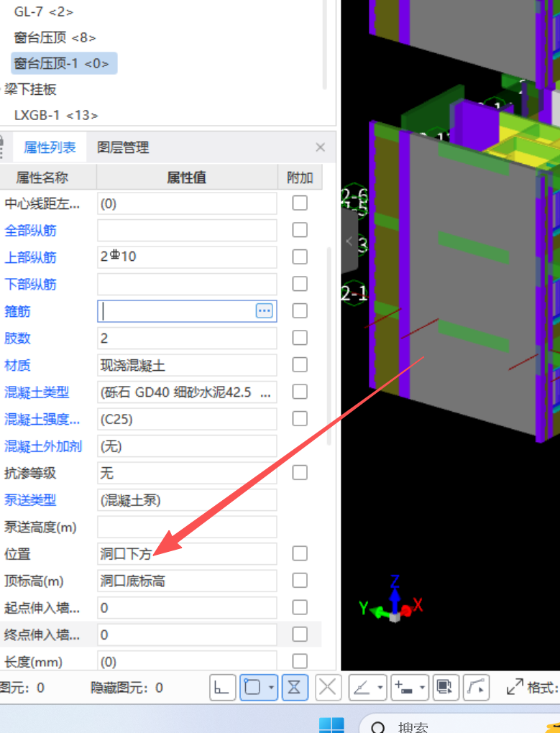Viewport: 560px width, 733px height.
Task: Click the angle measurement icon
Action: tap(362, 687)
